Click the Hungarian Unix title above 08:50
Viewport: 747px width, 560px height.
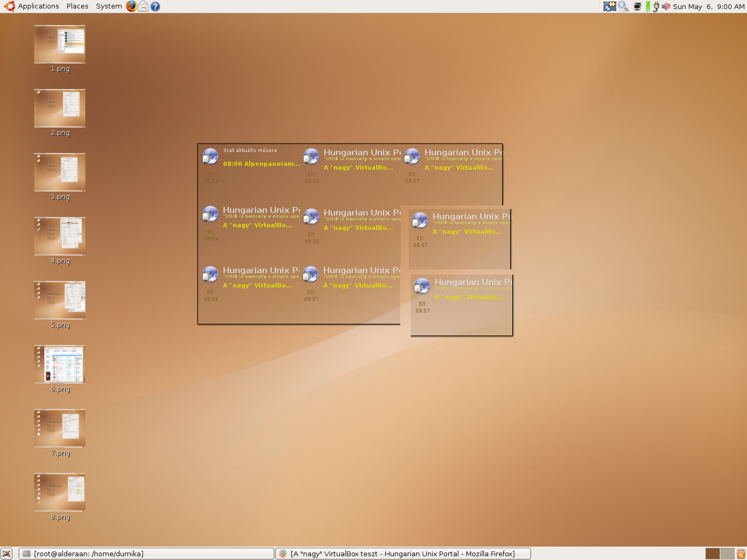click(x=362, y=152)
